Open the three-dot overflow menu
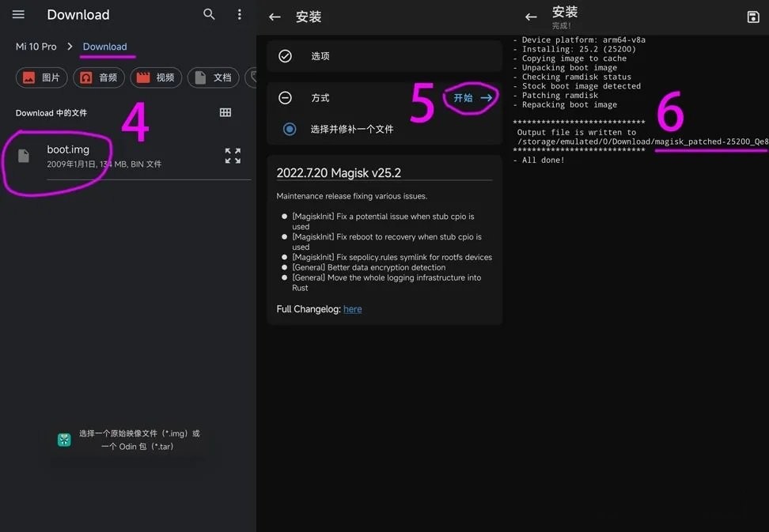Screen dimensions: 769x532 pyautogui.click(x=240, y=14)
